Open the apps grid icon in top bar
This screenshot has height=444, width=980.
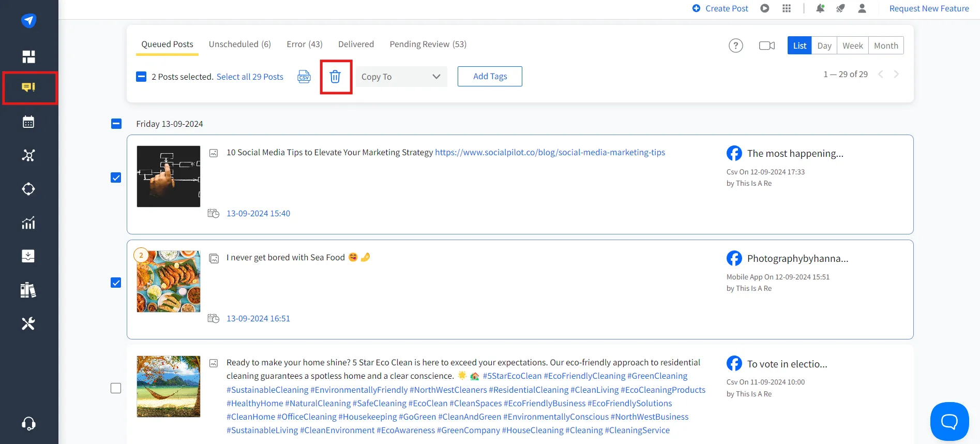(787, 8)
